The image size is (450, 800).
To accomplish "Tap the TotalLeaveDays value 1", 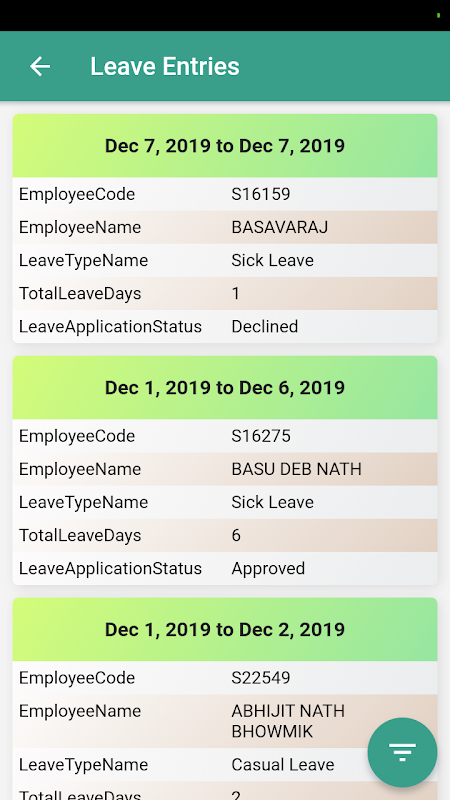I will [x=236, y=293].
